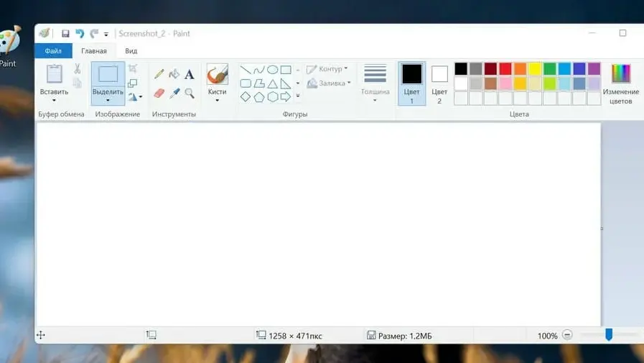Click the Вставить clipboard icon
The image size is (644, 363).
[55, 75]
